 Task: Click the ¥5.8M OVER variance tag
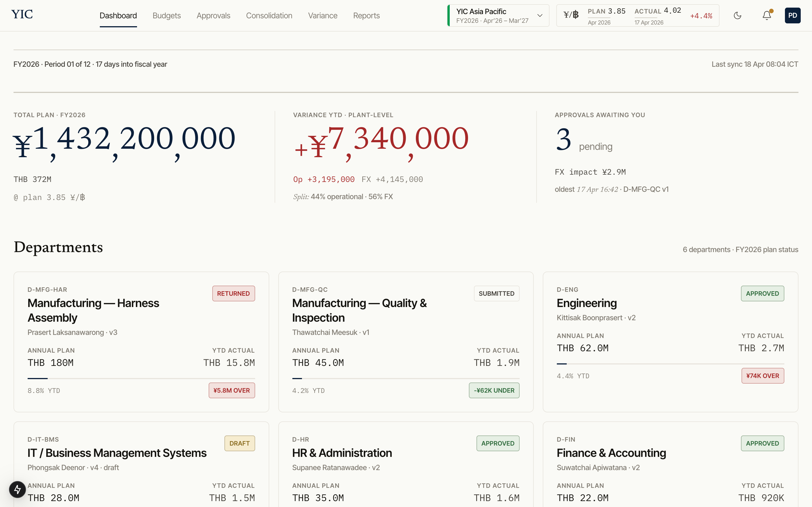(x=231, y=390)
